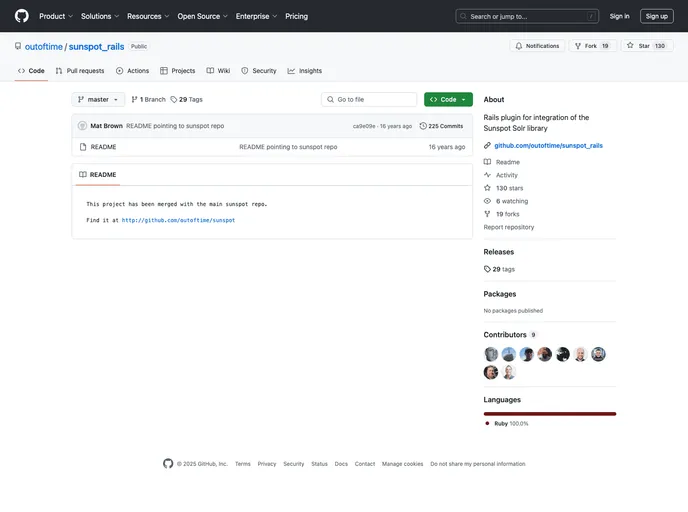Switch to Pull requests tab
This screenshot has width=688, height=512.
click(80, 71)
